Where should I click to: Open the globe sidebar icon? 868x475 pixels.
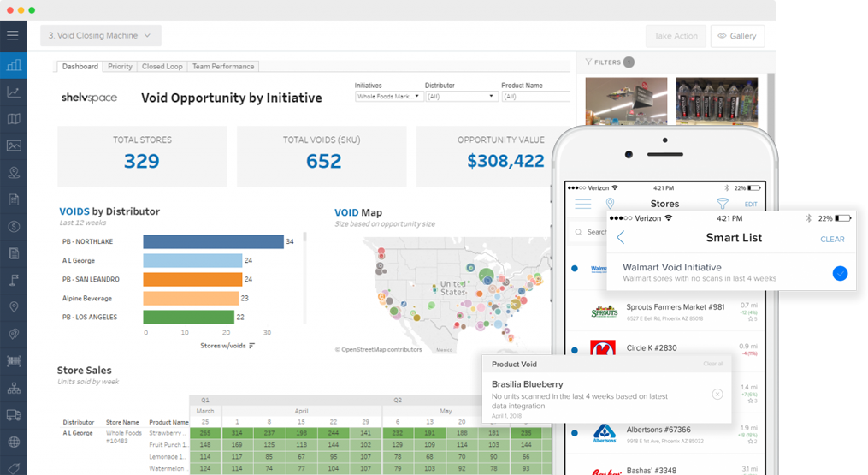coord(14,442)
